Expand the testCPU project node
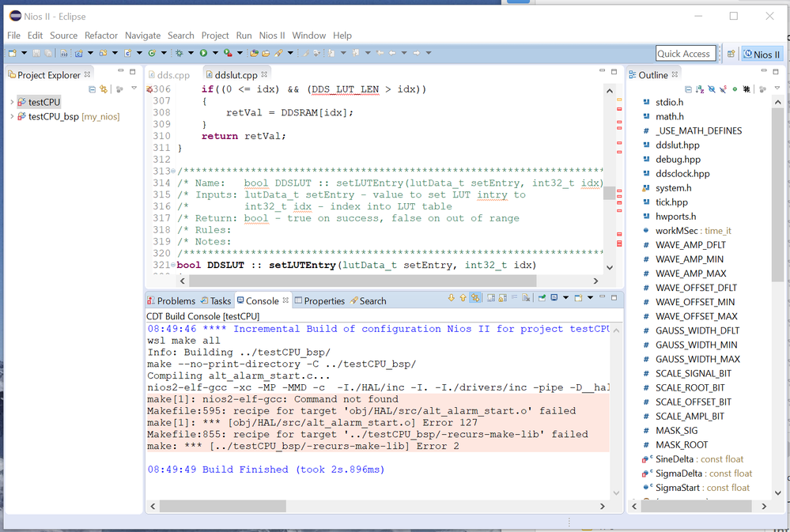This screenshot has width=790, height=532. [x=11, y=102]
